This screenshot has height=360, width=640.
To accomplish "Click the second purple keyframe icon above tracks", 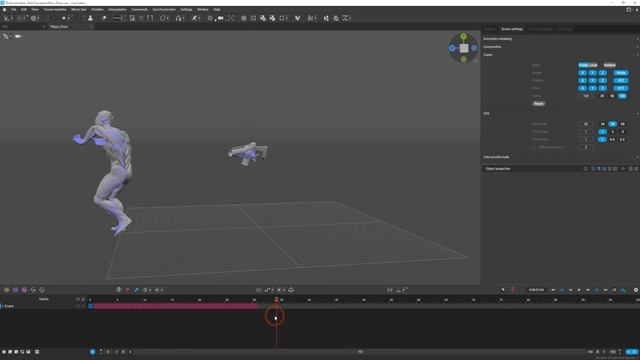I will [x=24, y=290].
